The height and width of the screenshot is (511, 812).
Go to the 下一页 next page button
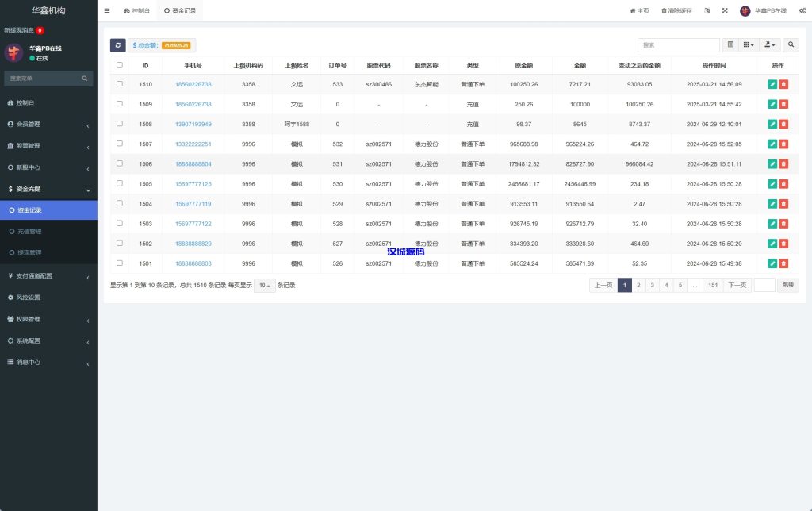737,285
